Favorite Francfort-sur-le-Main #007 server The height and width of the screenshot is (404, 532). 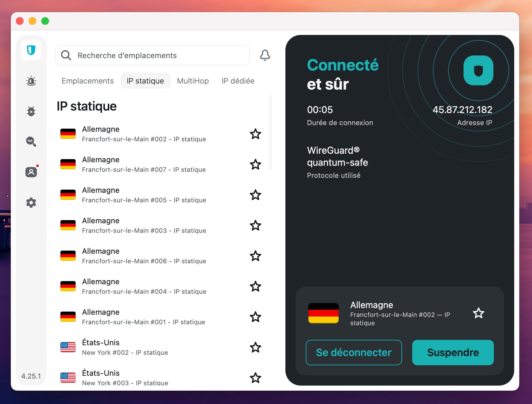tap(256, 165)
